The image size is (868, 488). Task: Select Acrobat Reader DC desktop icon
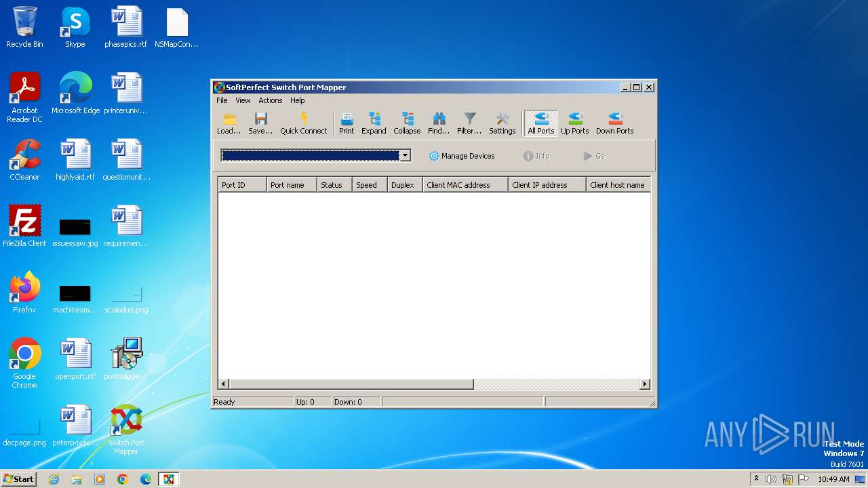pyautogui.click(x=24, y=97)
